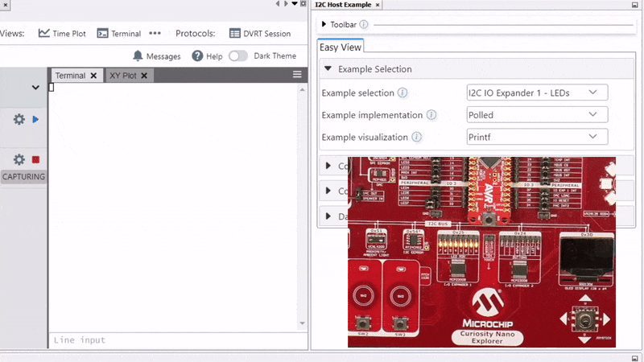Image resolution: width=644 pixels, height=362 pixels.
Task: Click the three-dots more views icon
Action: (x=155, y=33)
